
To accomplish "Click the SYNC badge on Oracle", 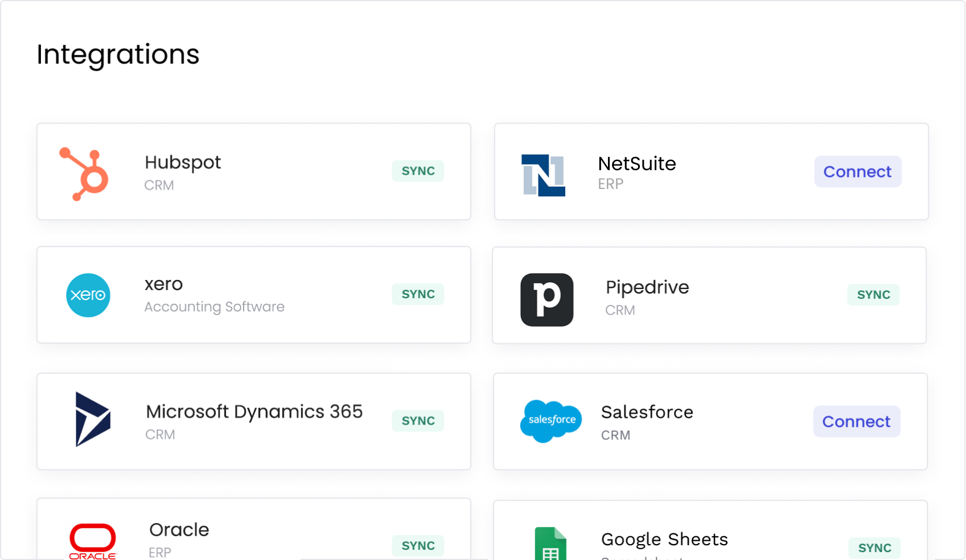I will coord(418,546).
